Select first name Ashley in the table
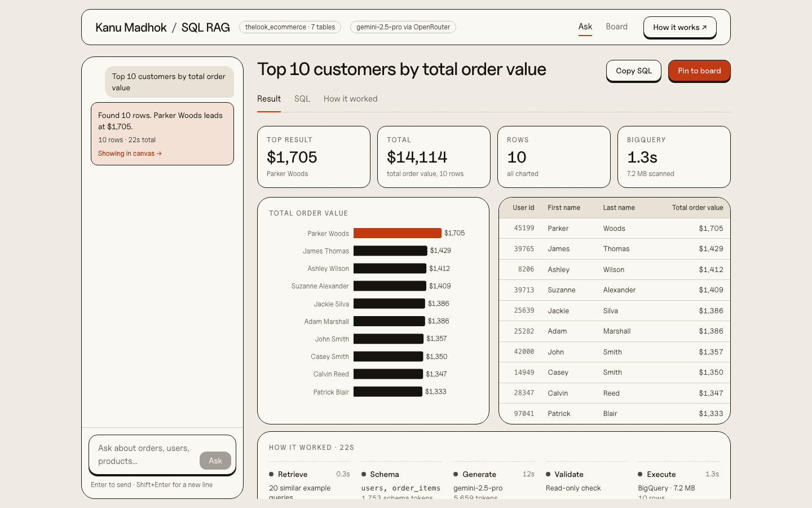Image resolution: width=812 pixels, height=508 pixels. point(559,270)
